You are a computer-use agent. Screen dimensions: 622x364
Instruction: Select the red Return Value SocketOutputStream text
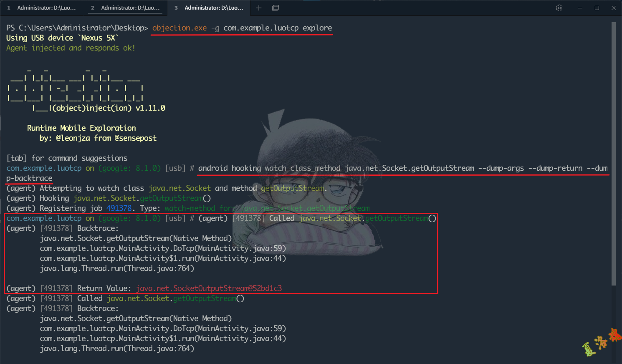point(210,288)
